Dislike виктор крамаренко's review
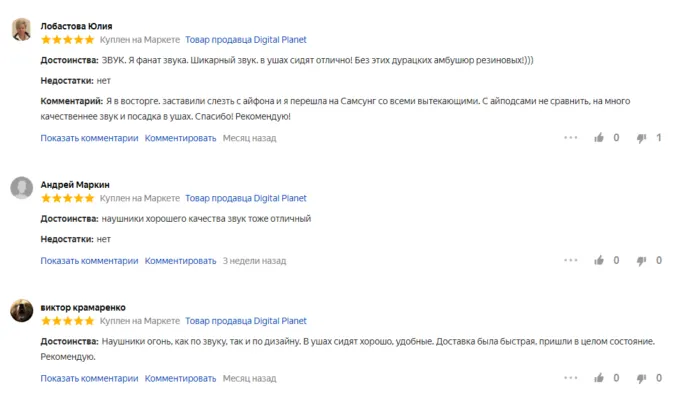680x402 pixels. pyautogui.click(x=642, y=378)
